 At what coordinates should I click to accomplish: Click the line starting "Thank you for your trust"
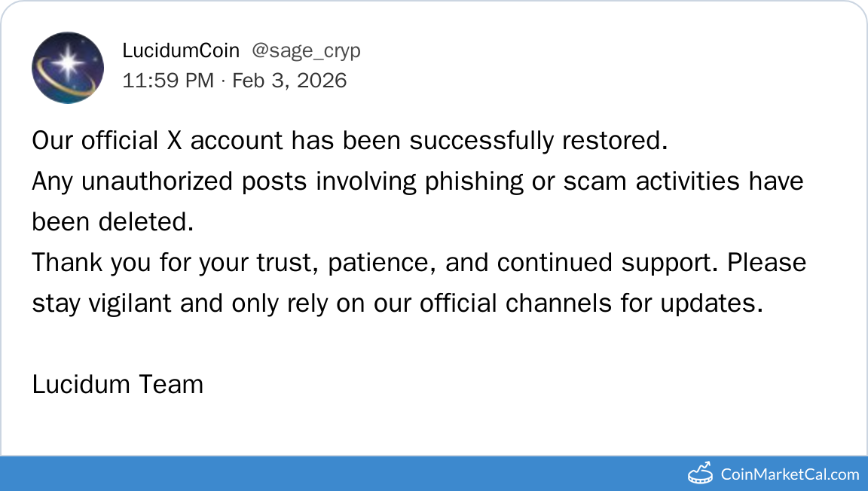tap(419, 263)
